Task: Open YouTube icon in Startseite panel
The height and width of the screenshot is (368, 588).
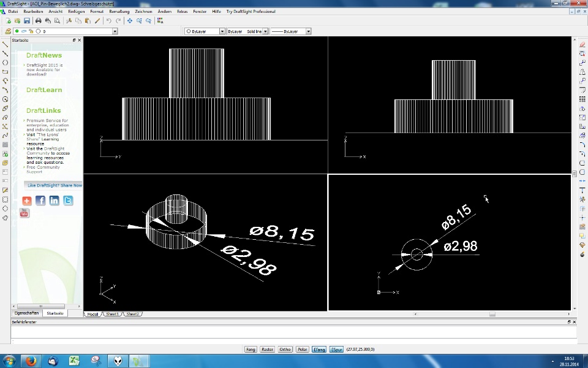Action: 24,213
